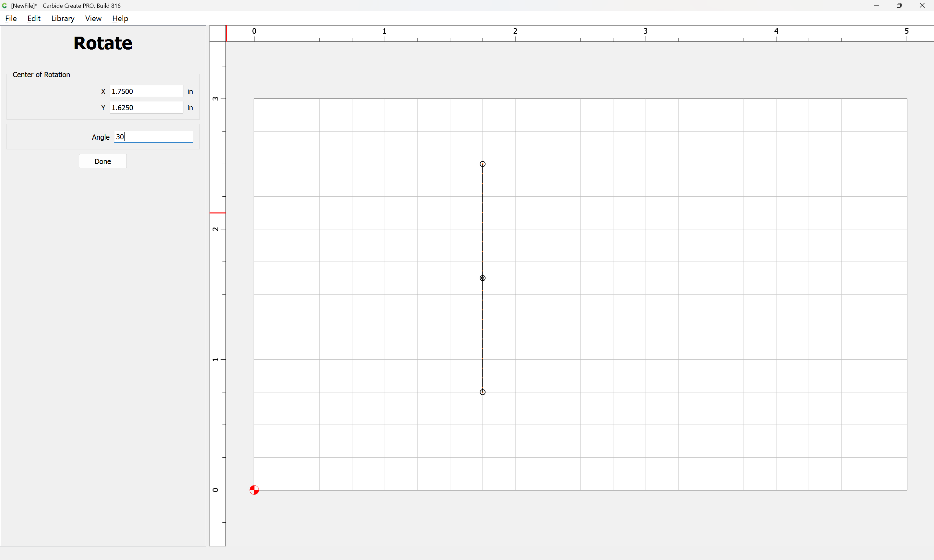Click the 'in' unit next to Y field

pyautogui.click(x=190, y=108)
